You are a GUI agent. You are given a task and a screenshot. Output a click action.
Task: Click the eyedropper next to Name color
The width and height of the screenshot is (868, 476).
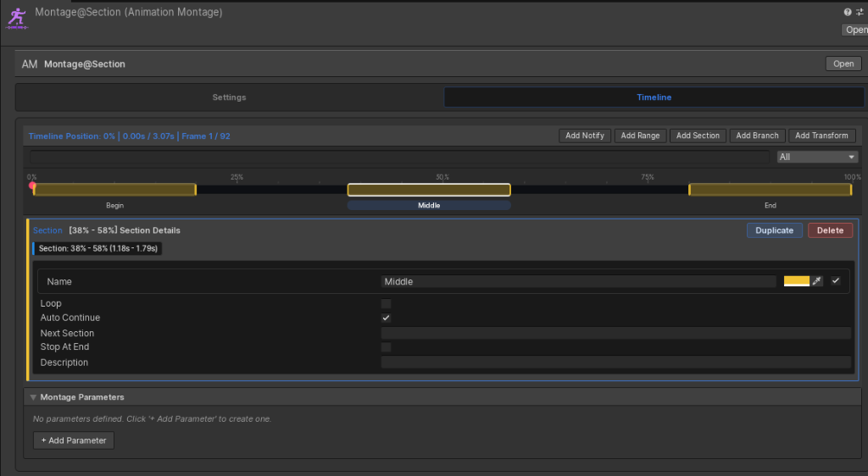pyautogui.click(x=817, y=281)
